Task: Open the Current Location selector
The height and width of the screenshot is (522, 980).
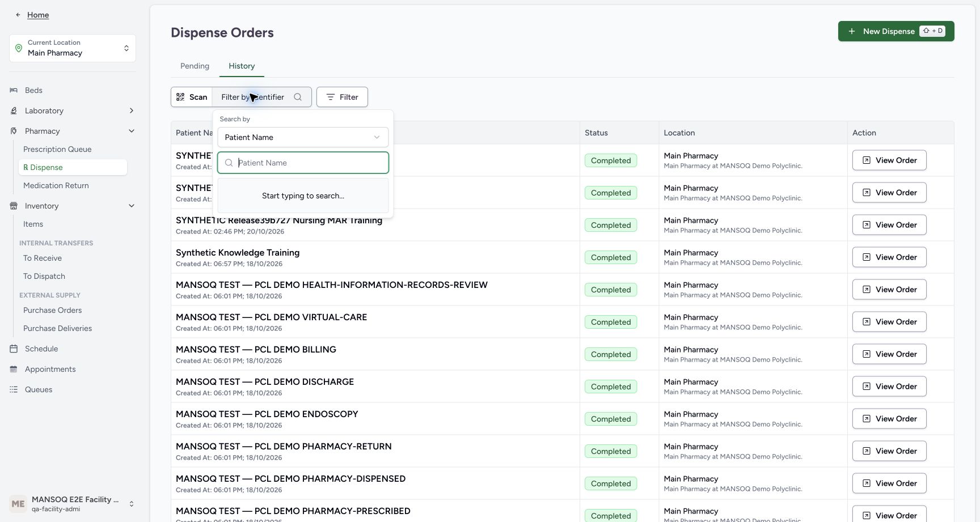Action: click(x=73, y=48)
